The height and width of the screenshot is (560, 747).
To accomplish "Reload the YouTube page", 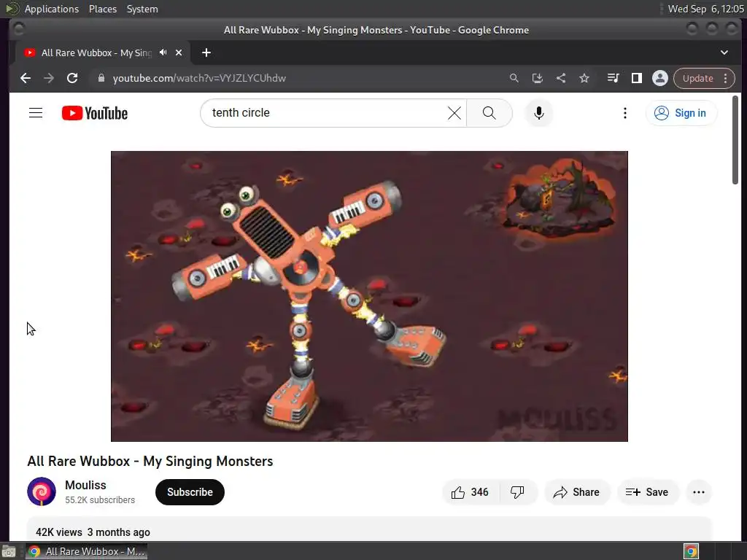I will coord(72,78).
